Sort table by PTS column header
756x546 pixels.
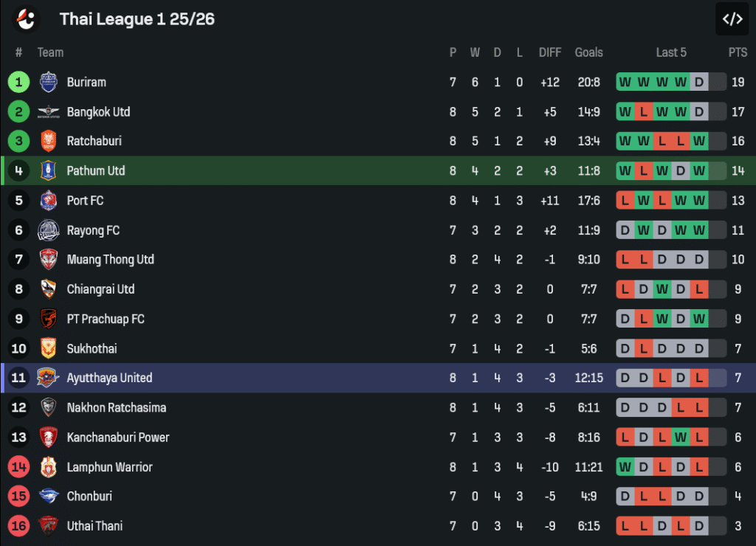[738, 52]
